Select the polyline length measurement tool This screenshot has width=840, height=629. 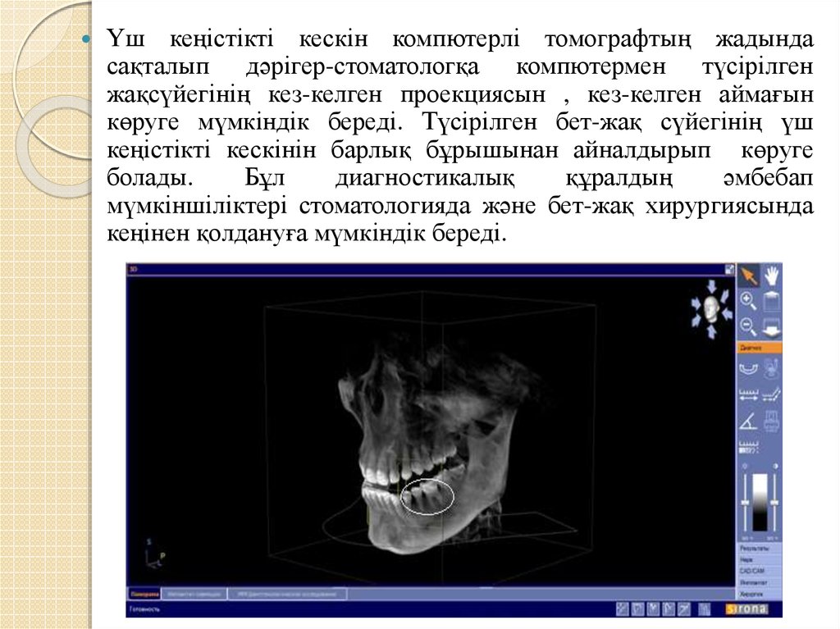(771, 395)
